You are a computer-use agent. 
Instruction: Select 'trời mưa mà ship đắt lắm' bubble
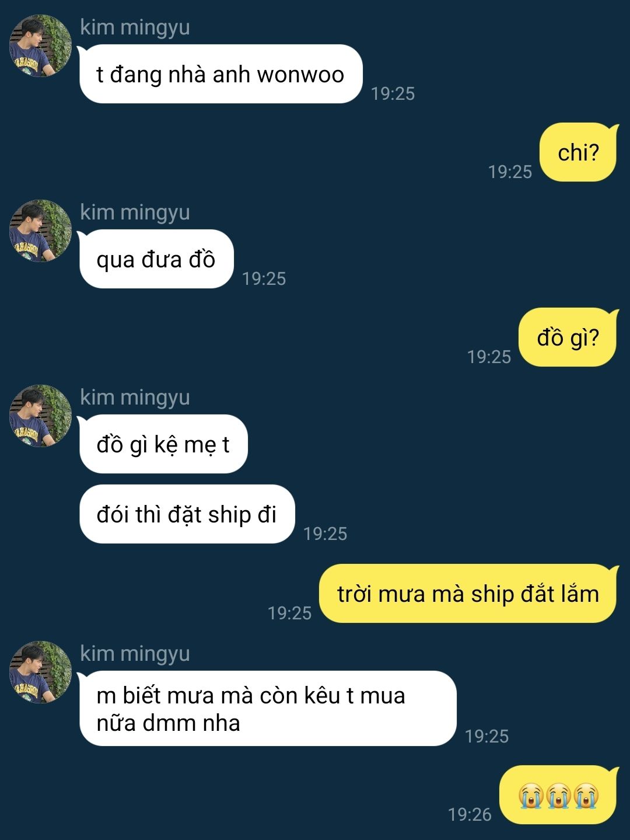(468, 594)
